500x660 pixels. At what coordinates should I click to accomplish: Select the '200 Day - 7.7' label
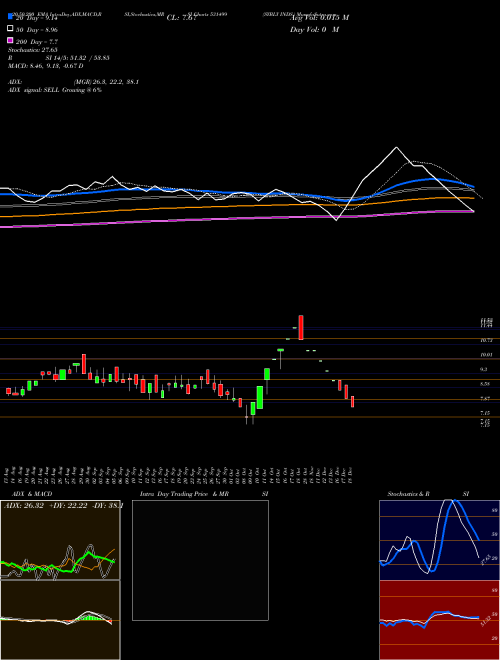coord(37,42)
